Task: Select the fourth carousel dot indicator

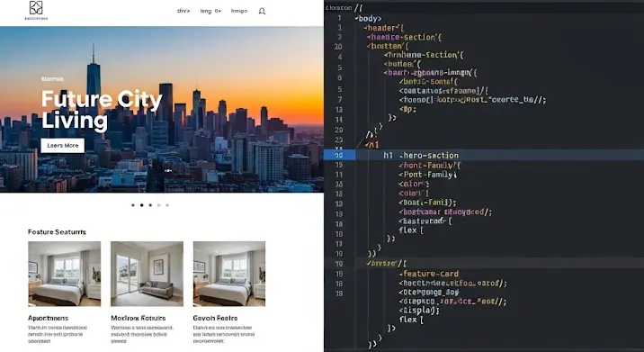Action: [x=159, y=204]
